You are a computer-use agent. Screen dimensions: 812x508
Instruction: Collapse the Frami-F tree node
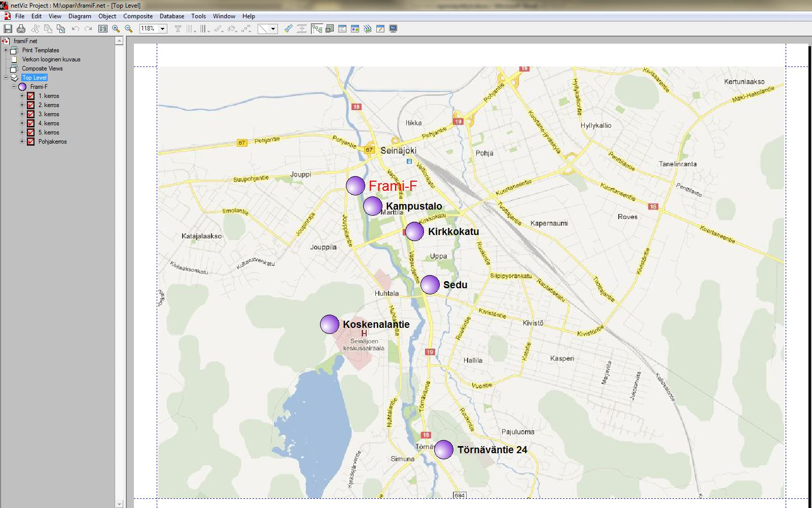click(x=14, y=87)
